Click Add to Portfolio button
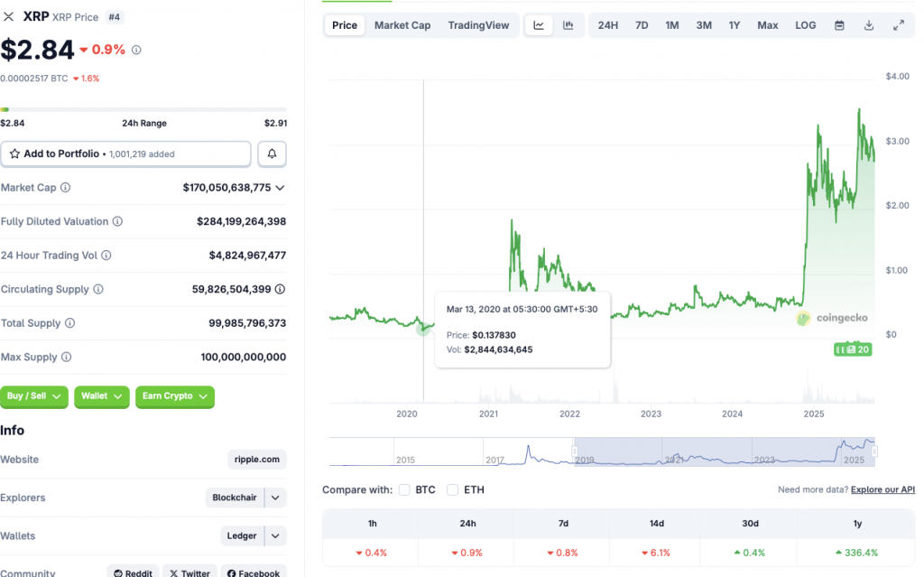This screenshot has height=577, width=924. 125,154
